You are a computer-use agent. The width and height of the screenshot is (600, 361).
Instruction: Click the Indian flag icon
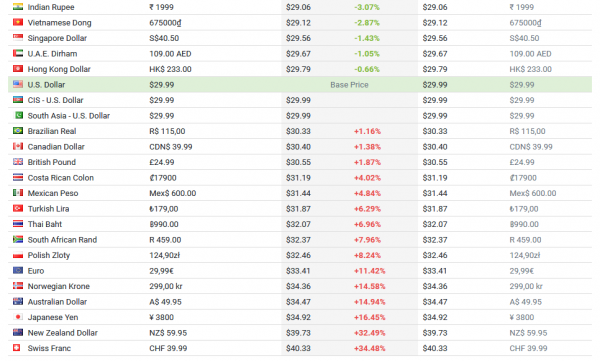[18, 7]
